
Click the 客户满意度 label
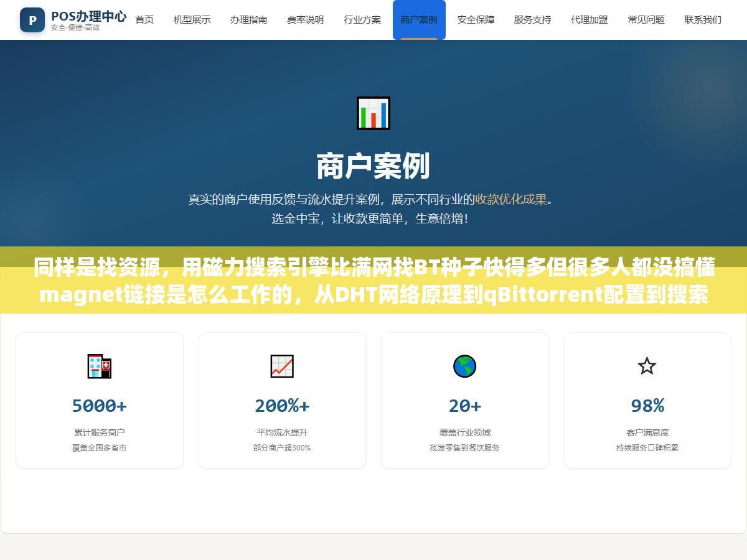click(647, 432)
